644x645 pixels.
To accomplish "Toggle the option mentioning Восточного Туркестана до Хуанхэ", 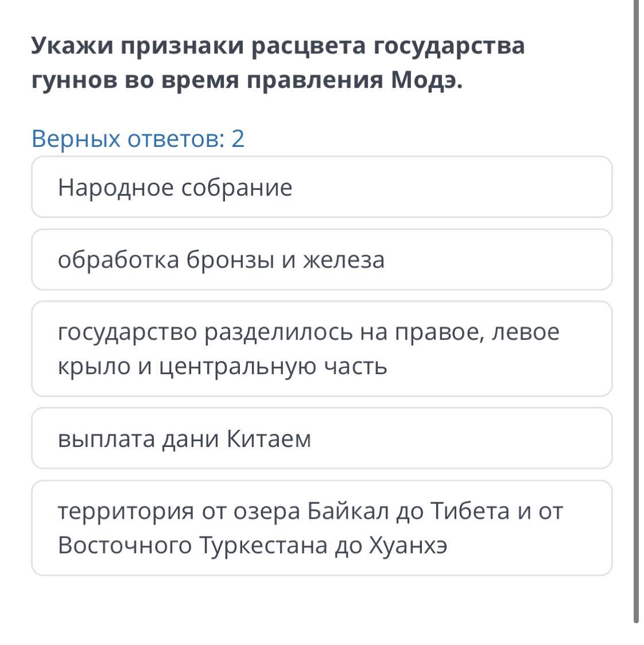I will coord(321,528).
